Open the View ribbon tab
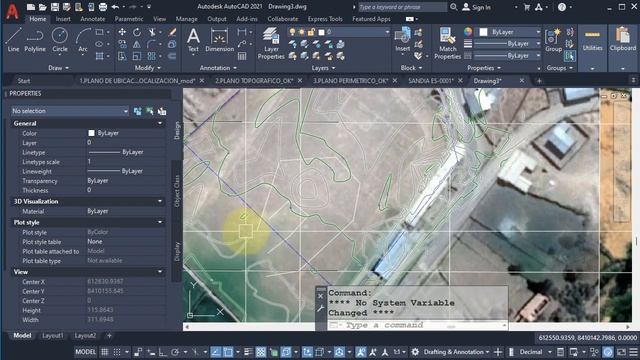Screen dimensions: 640x360 pyautogui.click(x=159, y=19)
